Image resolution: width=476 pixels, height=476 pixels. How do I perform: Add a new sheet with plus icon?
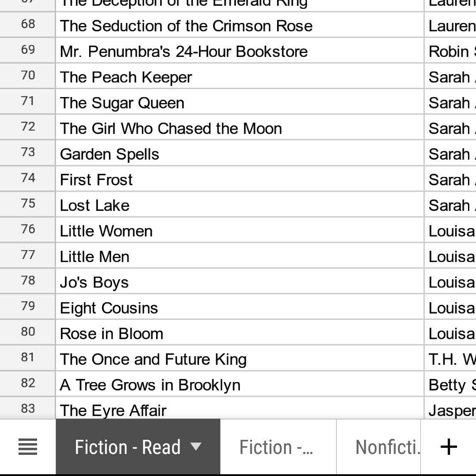click(x=449, y=447)
